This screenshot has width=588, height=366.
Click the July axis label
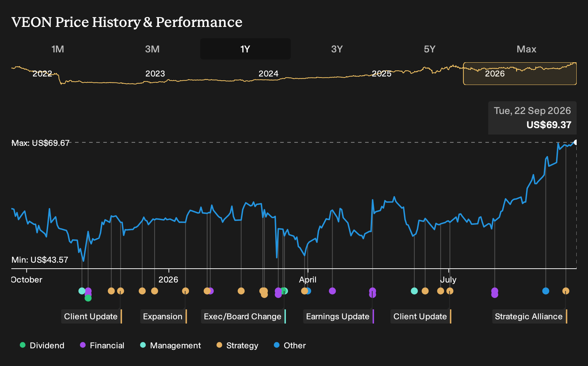pos(448,280)
